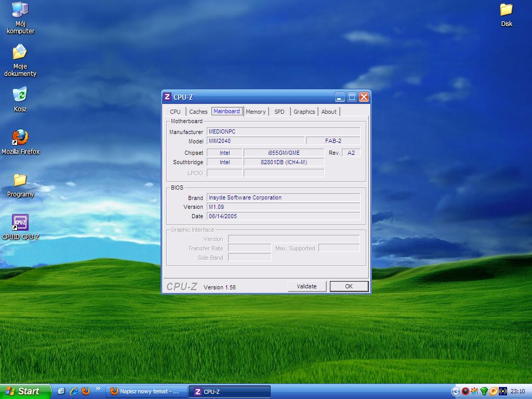The height and width of the screenshot is (399, 532).
Task: Select the CPUID CPU-Z desktop shortcut
Action: pyautogui.click(x=20, y=227)
